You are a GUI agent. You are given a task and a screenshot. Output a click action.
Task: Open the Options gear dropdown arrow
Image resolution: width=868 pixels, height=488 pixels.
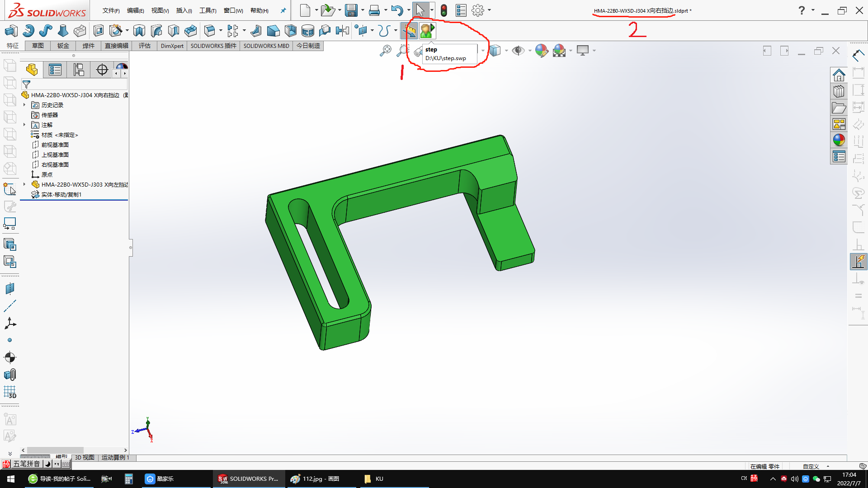pyautogui.click(x=490, y=10)
